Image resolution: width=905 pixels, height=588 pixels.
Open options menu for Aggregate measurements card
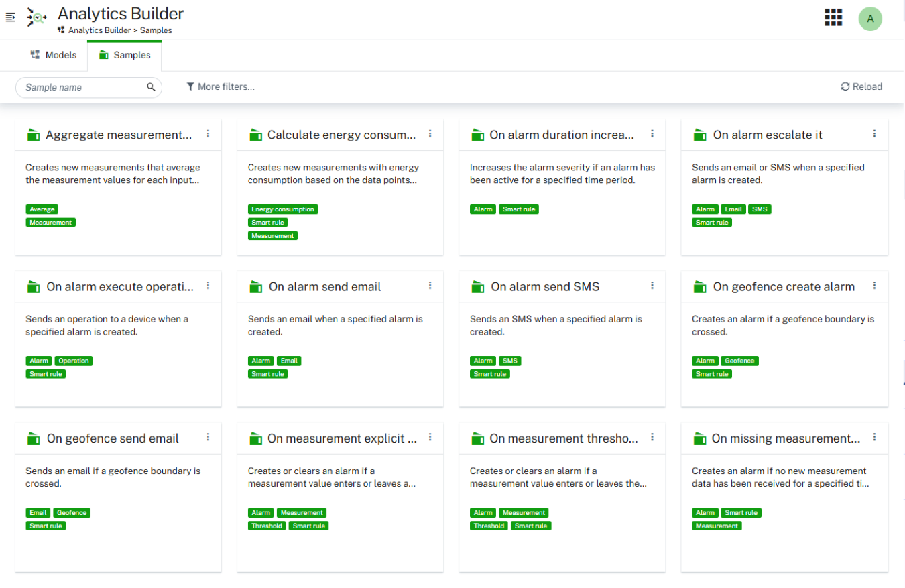[208, 134]
